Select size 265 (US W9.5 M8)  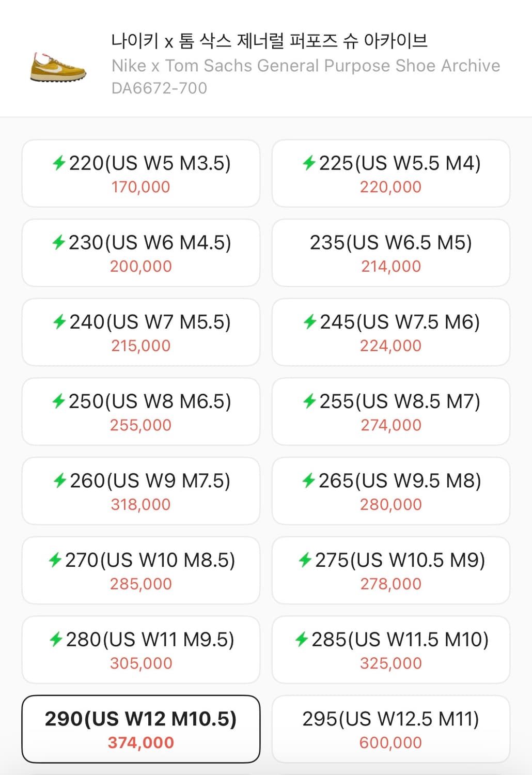390,491
